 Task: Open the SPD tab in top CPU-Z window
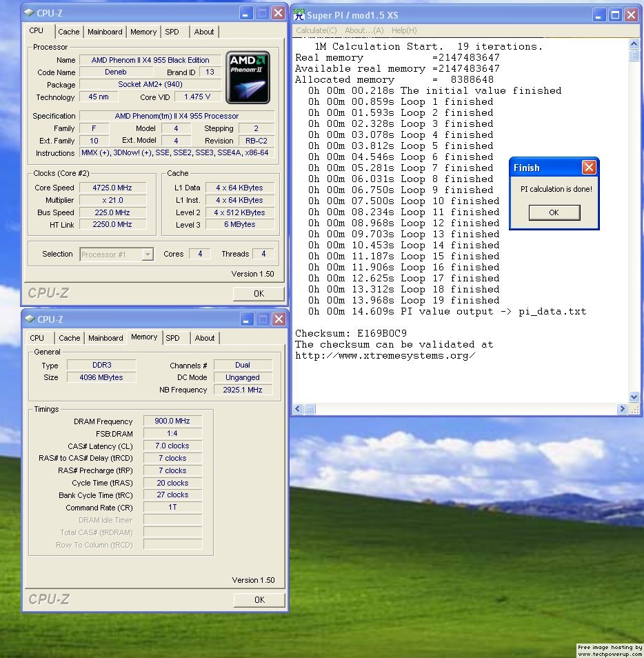click(172, 32)
